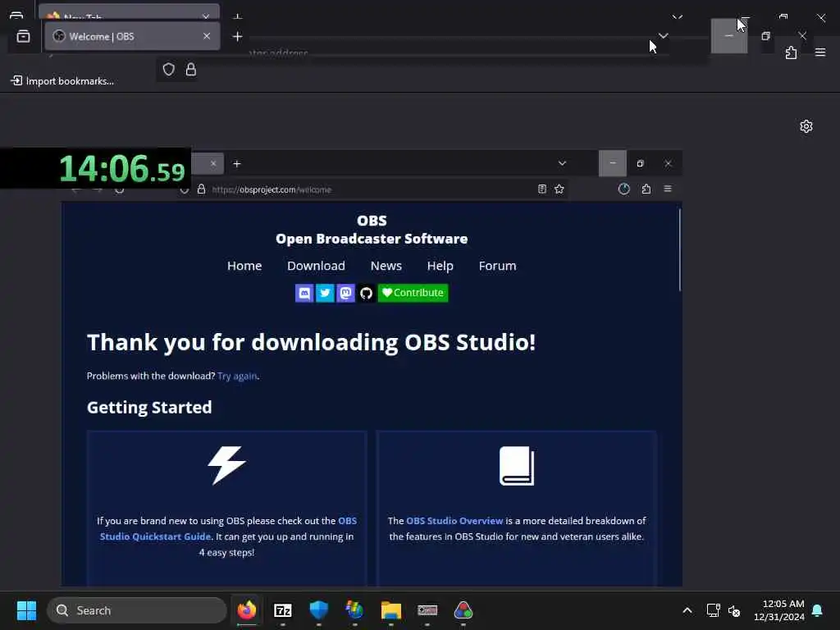Open new tab plus in obsproject.com window
Image resolution: width=840 pixels, height=630 pixels.
pos(237,164)
